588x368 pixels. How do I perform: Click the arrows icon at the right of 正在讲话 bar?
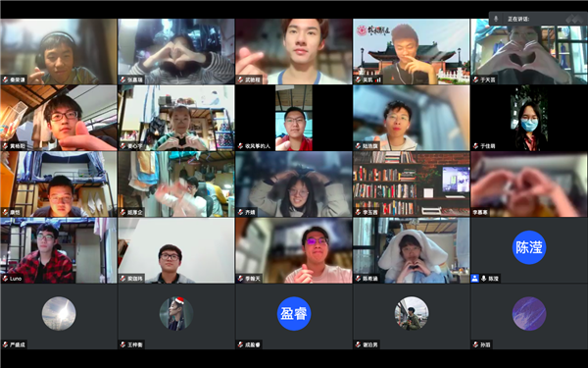pos(574,19)
